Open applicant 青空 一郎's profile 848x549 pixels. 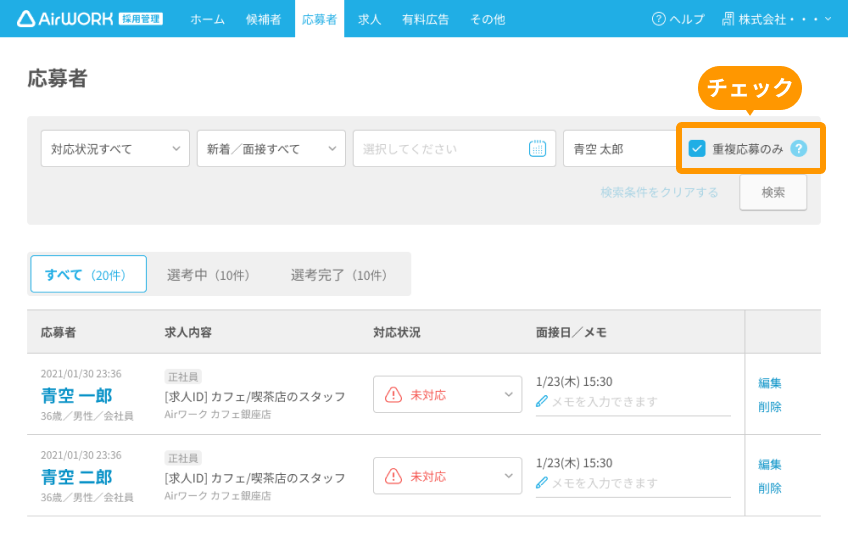pyautogui.click(x=77, y=395)
